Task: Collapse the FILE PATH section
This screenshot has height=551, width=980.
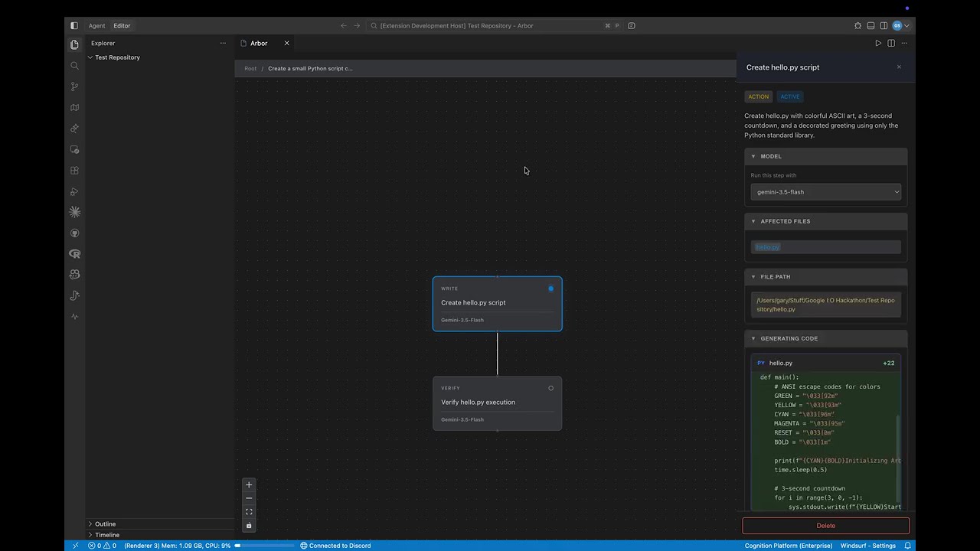Action: (825, 276)
